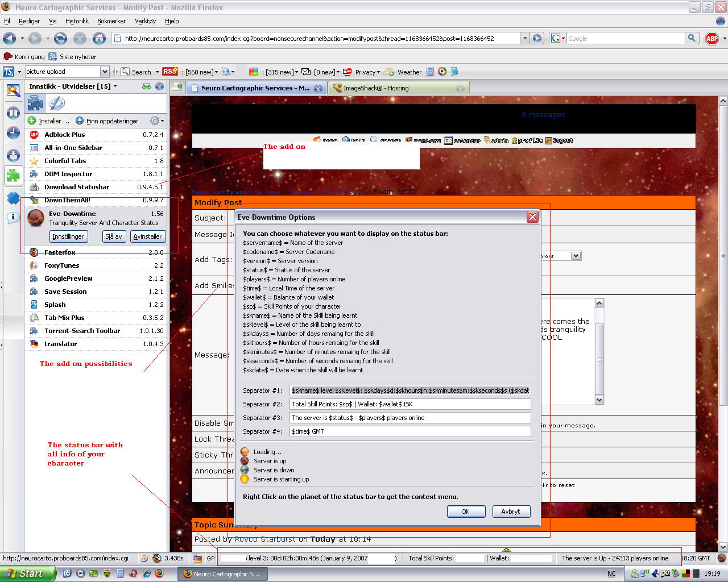Open the Historikk menu

(77, 21)
